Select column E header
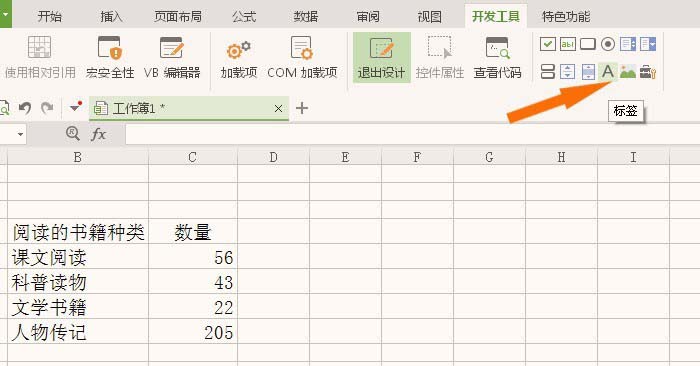Screen dimensions: 700x366 345,157
